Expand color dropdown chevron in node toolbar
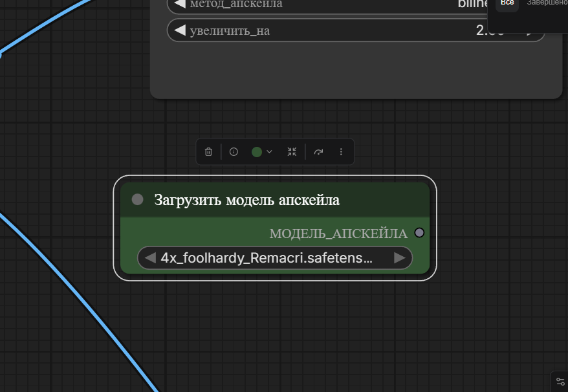 tap(269, 152)
